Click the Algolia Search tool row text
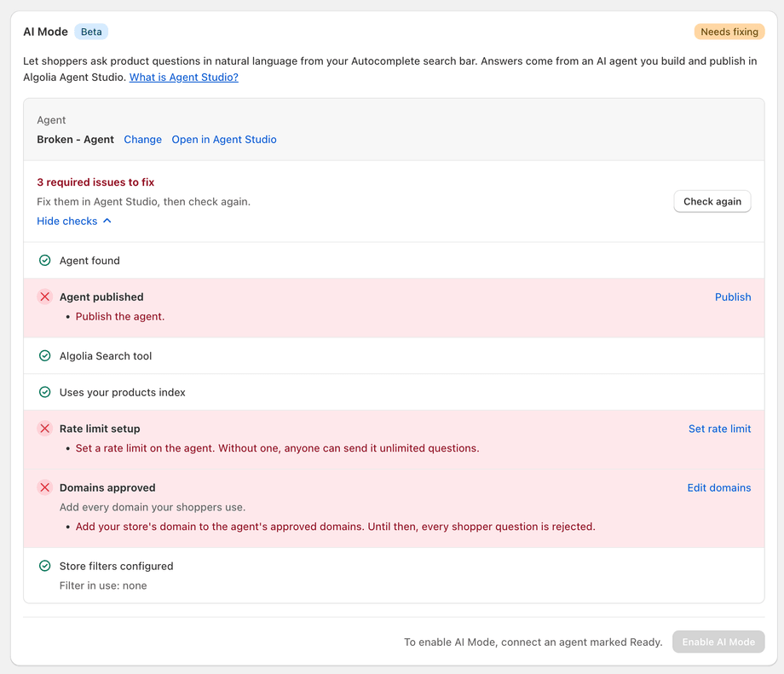Viewport: 784px width, 674px height. 106,356
